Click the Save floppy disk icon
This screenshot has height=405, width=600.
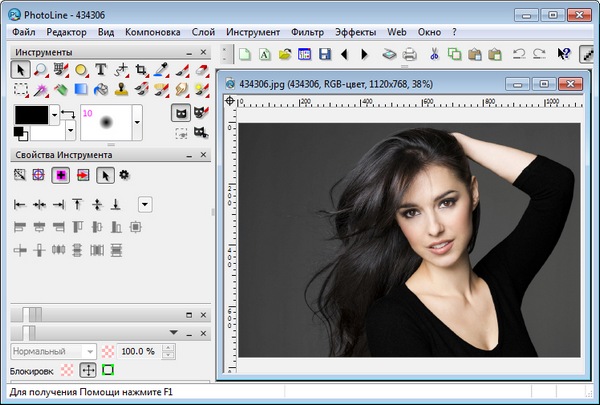click(x=324, y=54)
